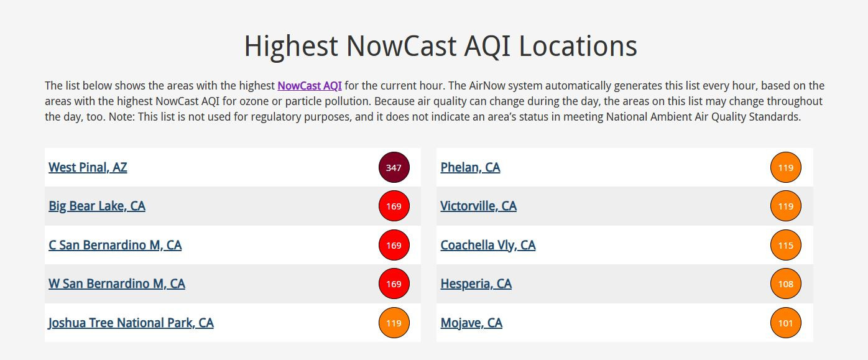The height and width of the screenshot is (360, 868).
Task: Click the orange 101 circle for Mojave
Action: click(x=786, y=323)
